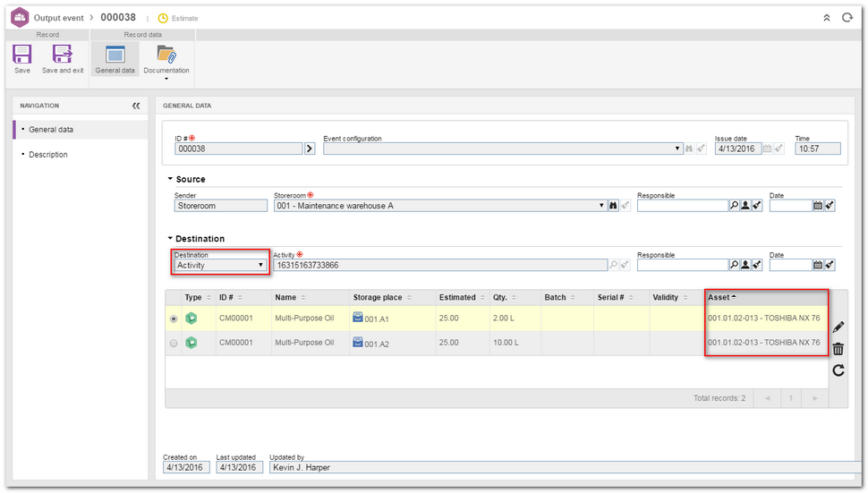The width and height of the screenshot is (868, 493).
Task: Click user icon for Source Responsible
Action: tap(745, 205)
